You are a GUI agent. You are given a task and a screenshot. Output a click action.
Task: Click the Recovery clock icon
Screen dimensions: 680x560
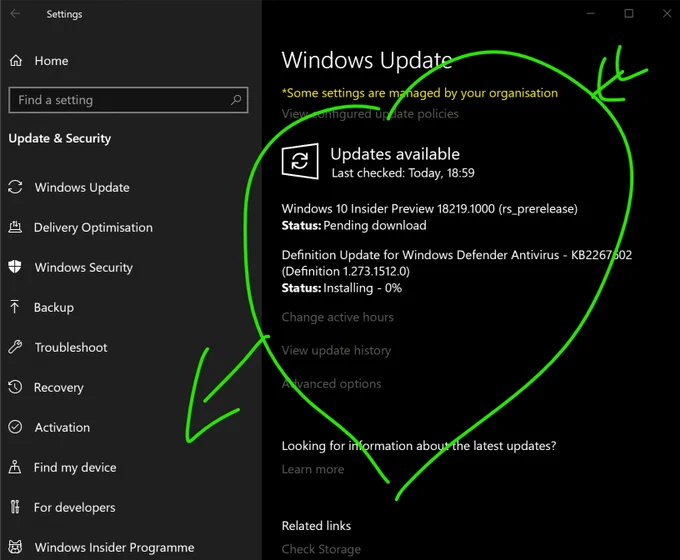click(x=15, y=386)
